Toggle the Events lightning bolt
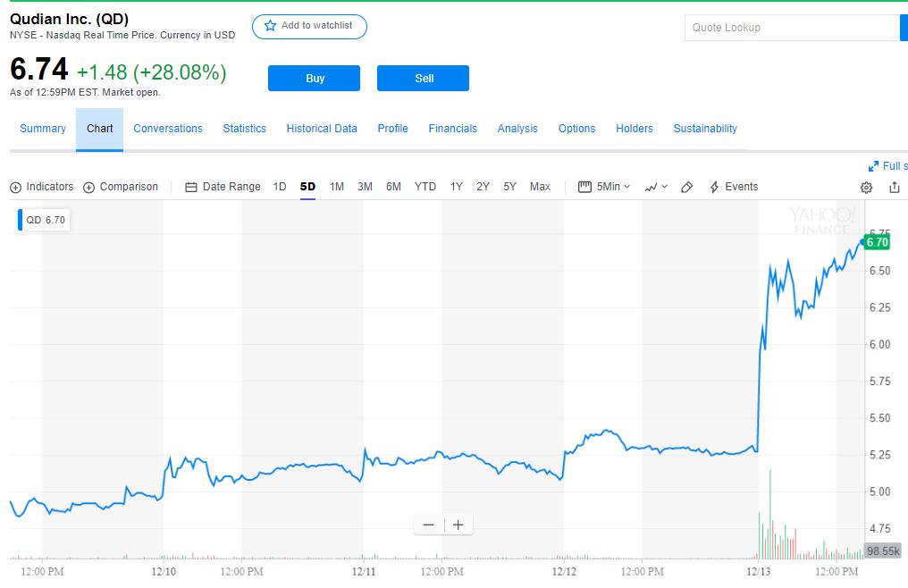This screenshot has width=908, height=588. click(715, 187)
